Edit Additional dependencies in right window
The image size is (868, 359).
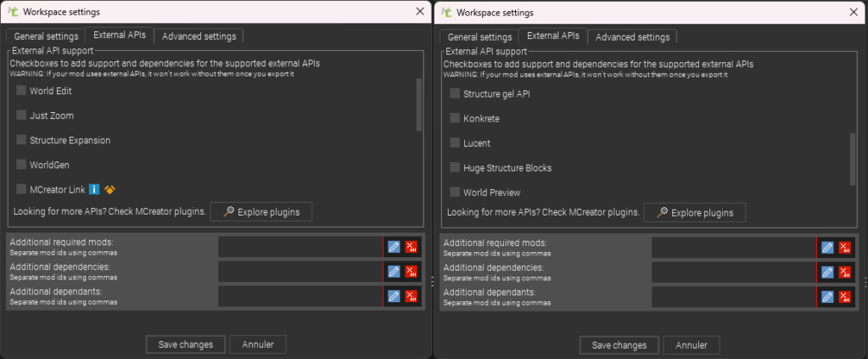point(827,272)
